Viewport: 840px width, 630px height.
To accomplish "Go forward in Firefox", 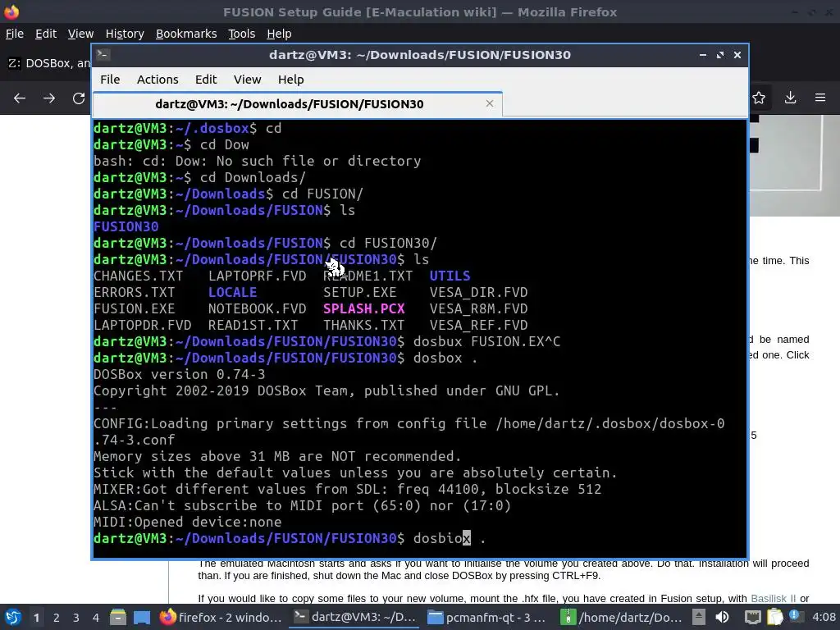I will [48, 98].
